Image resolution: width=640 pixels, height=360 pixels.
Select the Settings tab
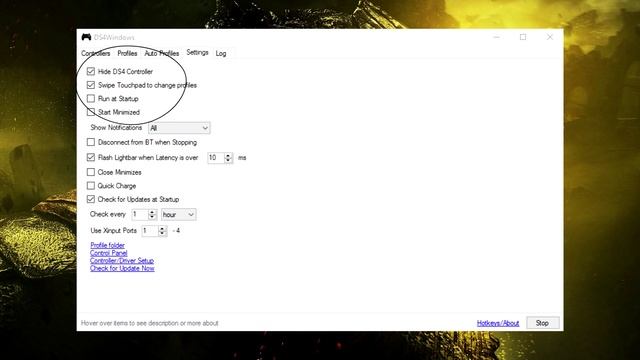click(198, 52)
